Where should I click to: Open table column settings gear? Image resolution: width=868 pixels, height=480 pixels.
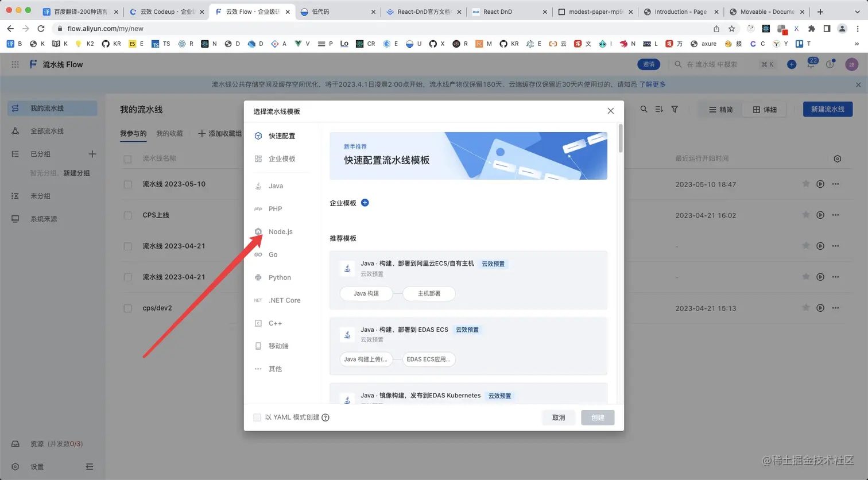tap(838, 159)
